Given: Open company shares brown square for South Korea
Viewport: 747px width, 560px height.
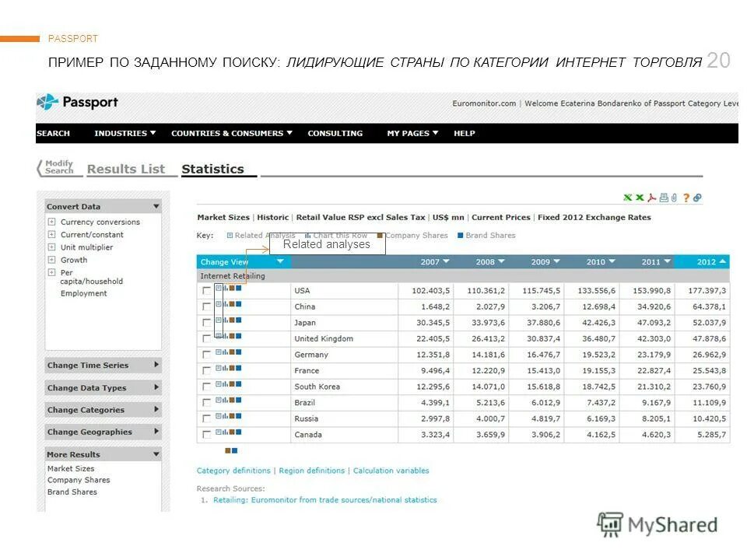Looking at the screenshot, I should [232, 383].
